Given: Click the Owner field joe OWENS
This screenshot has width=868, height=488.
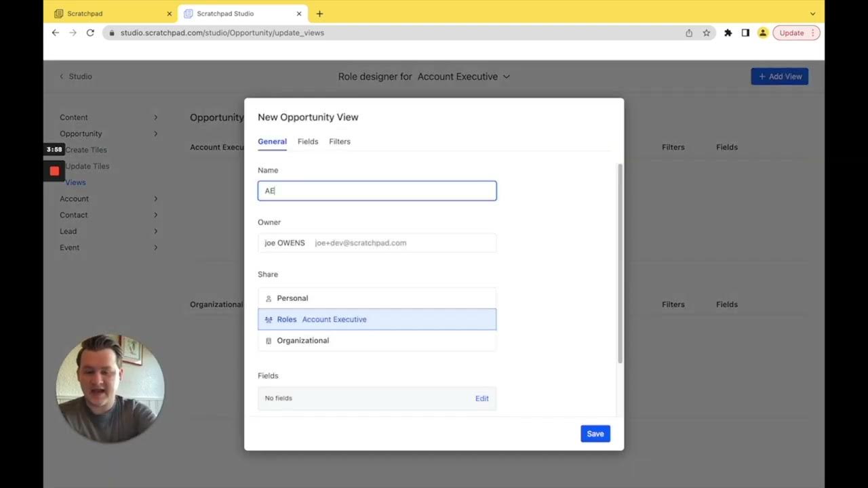Looking at the screenshot, I should click(377, 243).
